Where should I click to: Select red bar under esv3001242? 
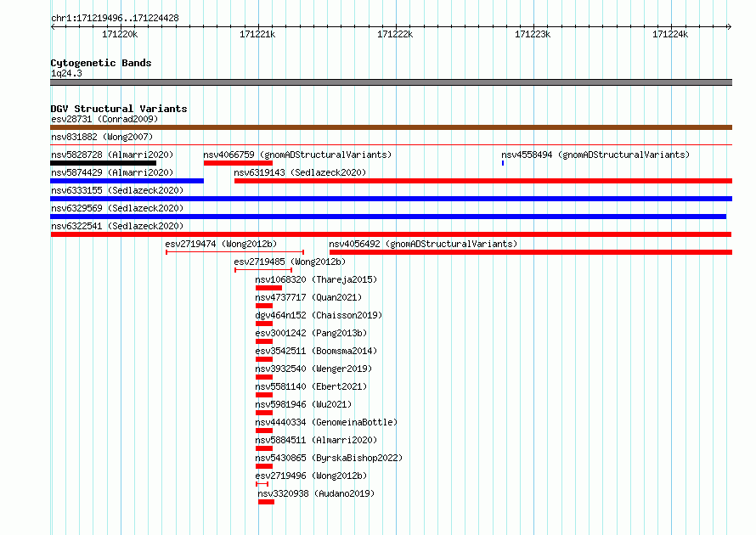click(x=264, y=341)
